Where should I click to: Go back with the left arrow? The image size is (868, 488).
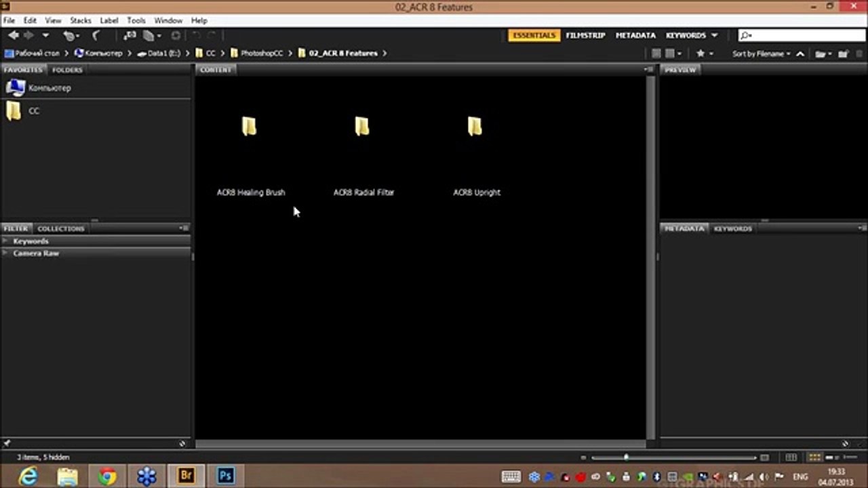pyautogui.click(x=13, y=35)
